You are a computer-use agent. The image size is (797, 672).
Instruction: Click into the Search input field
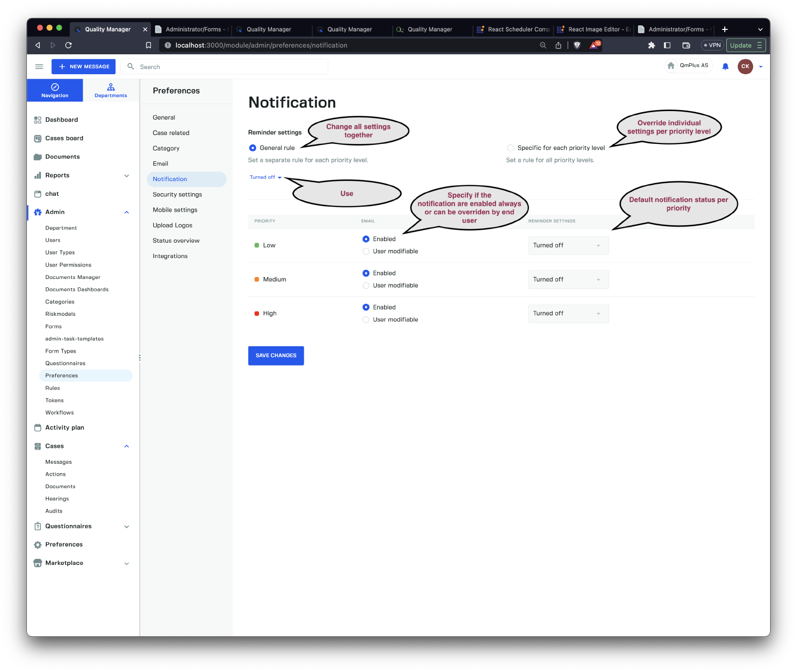tap(229, 67)
